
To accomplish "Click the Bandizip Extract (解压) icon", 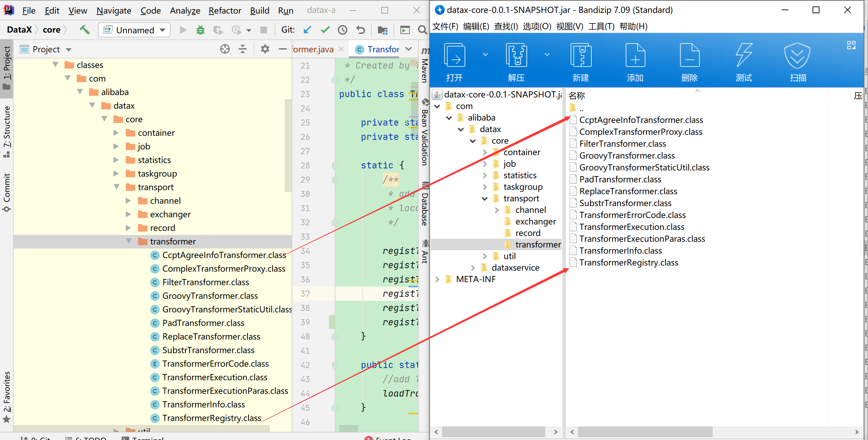I will point(516,56).
